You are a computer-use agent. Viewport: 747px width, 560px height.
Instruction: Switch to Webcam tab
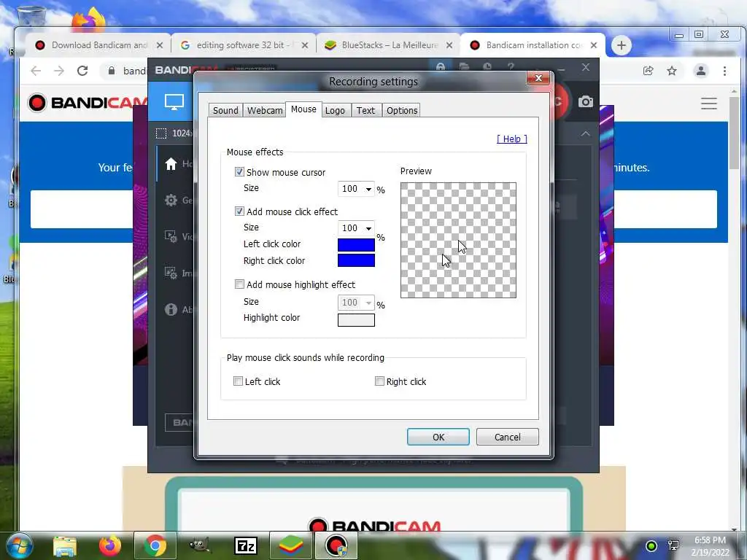[265, 111]
